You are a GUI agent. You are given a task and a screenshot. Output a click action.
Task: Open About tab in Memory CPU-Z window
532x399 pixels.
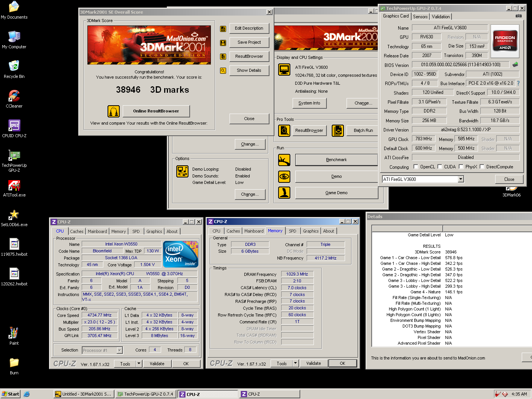click(x=329, y=231)
